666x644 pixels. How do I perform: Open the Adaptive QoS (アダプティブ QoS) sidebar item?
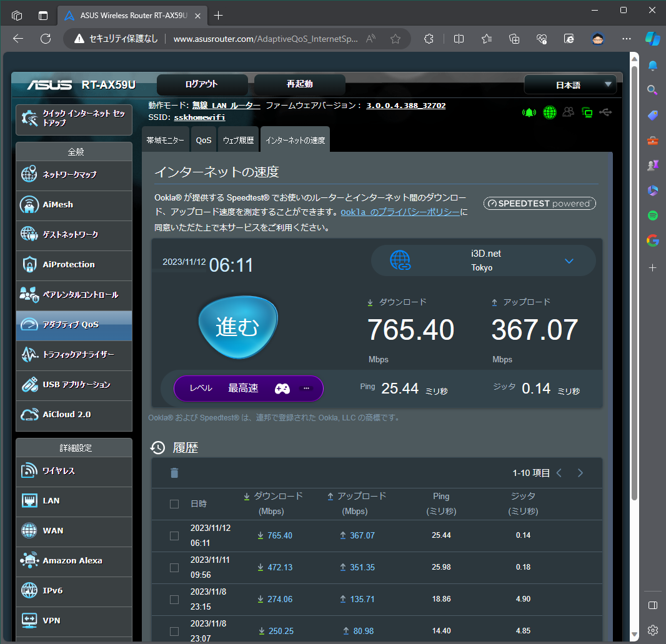click(74, 325)
